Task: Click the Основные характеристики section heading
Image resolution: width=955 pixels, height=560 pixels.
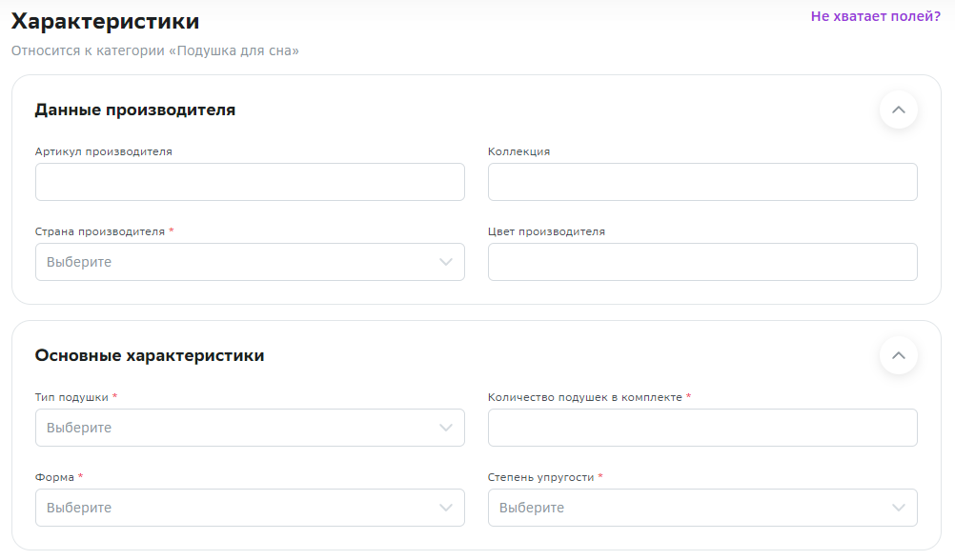Action: (150, 355)
